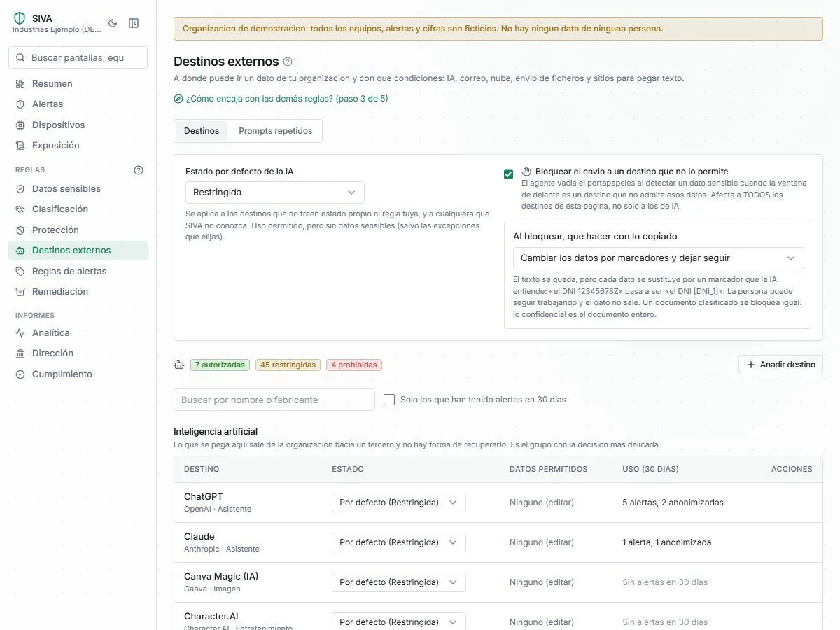The height and width of the screenshot is (630, 840).
Task: Focus Buscar por nombre o fabricante field
Action: pyautogui.click(x=274, y=400)
